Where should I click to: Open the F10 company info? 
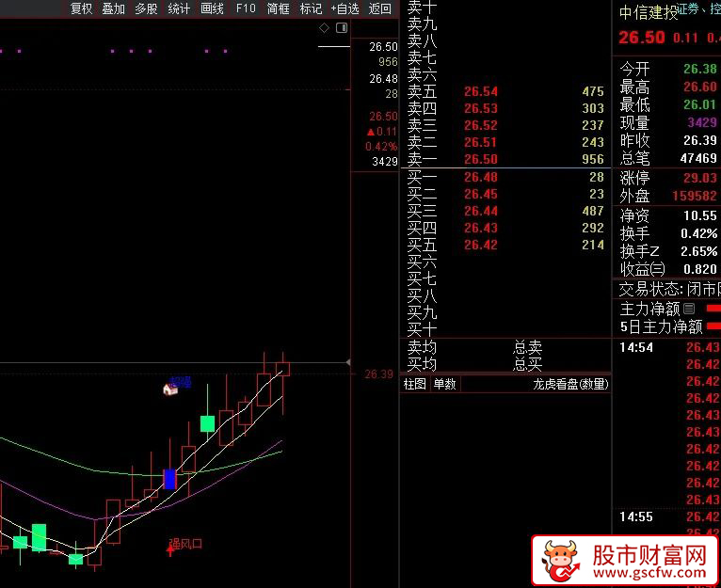pos(246,8)
